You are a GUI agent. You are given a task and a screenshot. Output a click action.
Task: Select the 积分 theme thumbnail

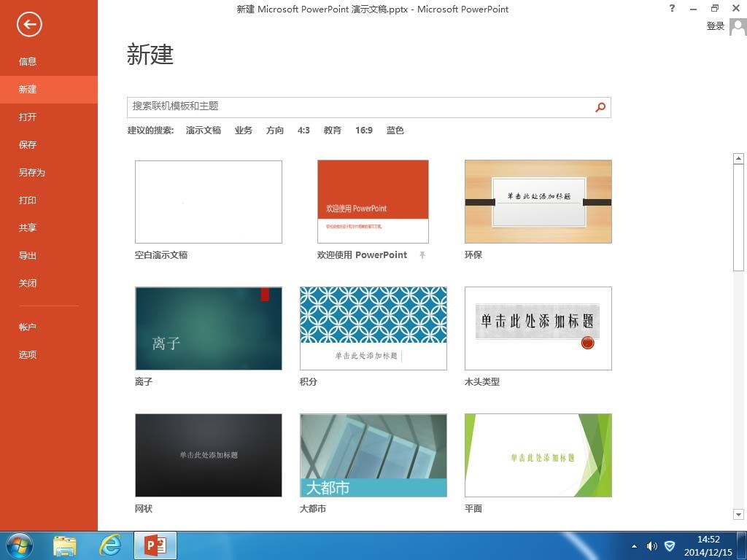[373, 328]
